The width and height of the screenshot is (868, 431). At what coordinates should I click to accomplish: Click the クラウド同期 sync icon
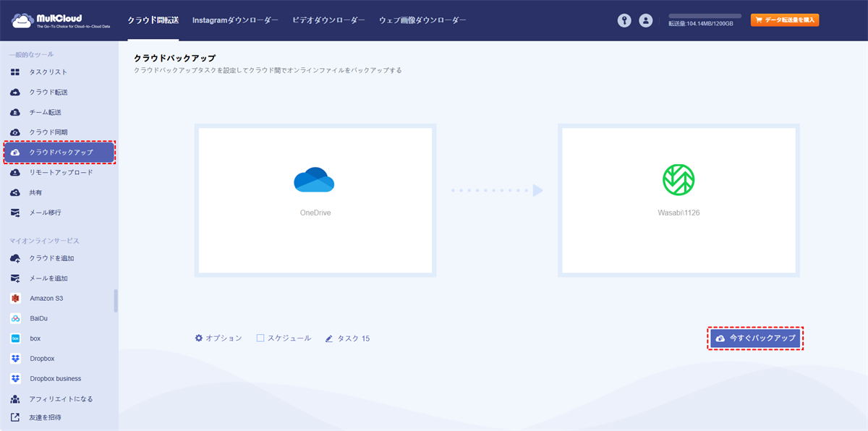(x=15, y=132)
